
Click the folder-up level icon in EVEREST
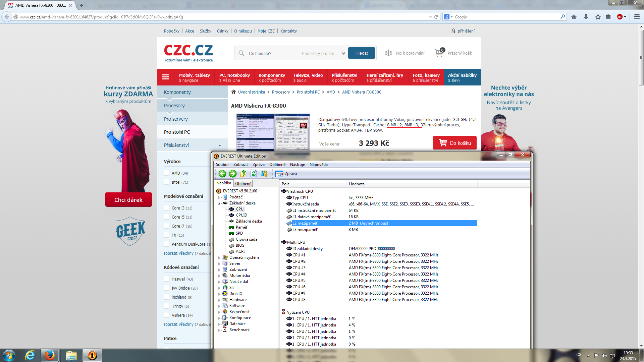[243, 174]
